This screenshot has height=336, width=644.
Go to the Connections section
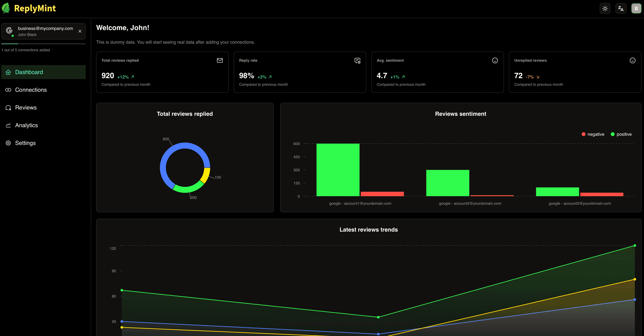[31, 90]
